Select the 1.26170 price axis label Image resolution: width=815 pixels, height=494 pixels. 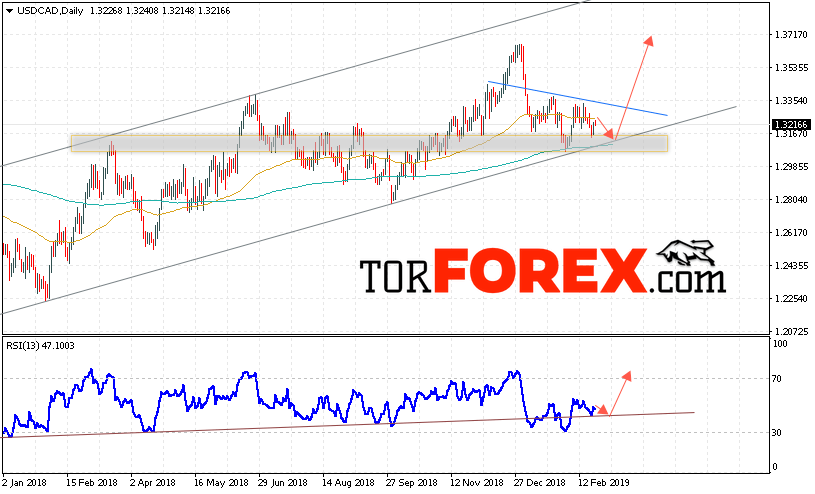[x=791, y=232]
